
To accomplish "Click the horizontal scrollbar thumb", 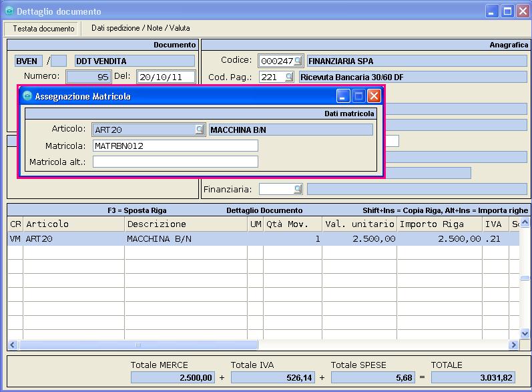I will (138, 345).
